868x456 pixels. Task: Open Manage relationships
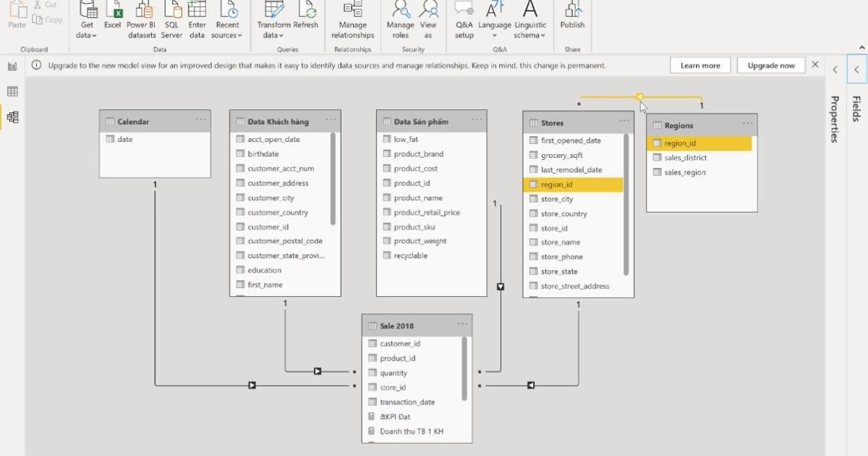(352, 20)
